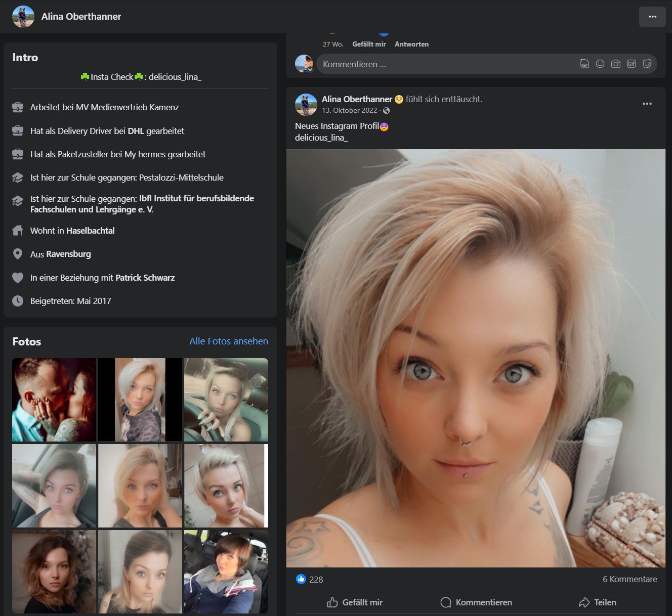Insert a GIF into the comment

[632, 64]
